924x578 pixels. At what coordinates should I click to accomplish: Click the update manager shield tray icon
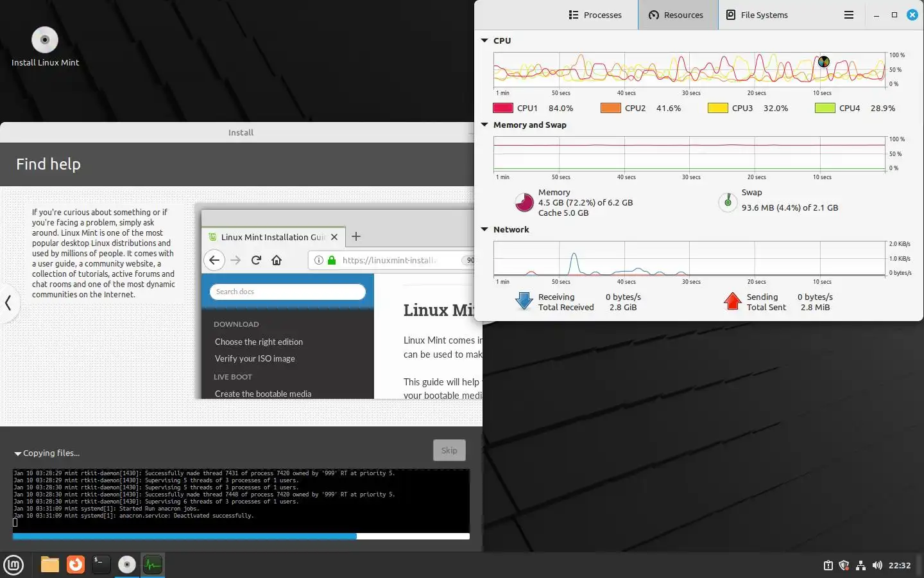844,565
